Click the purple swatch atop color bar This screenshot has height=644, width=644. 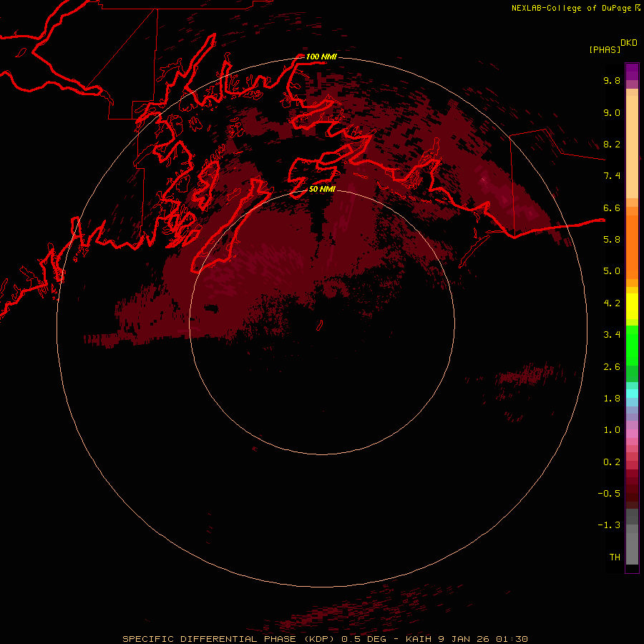click(632, 72)
